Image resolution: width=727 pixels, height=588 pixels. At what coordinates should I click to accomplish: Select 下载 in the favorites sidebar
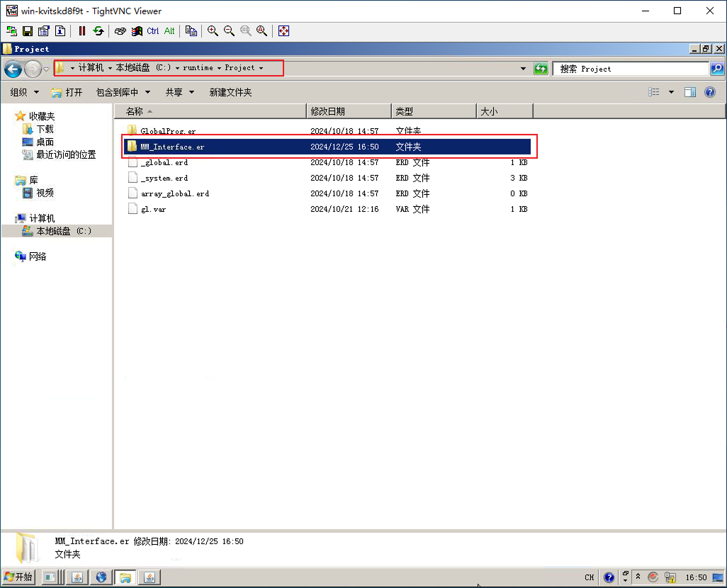(x=45, y=129)
